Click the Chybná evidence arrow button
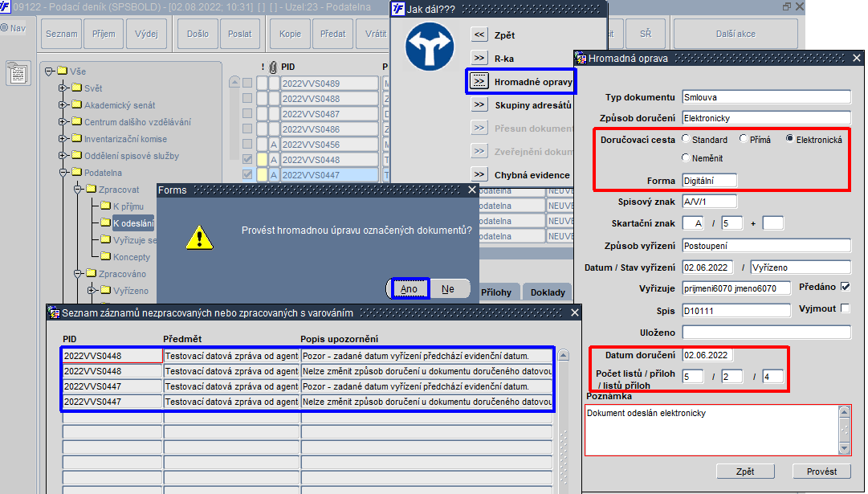The height and width of the screenshot is (494, 868). point(479,174)
